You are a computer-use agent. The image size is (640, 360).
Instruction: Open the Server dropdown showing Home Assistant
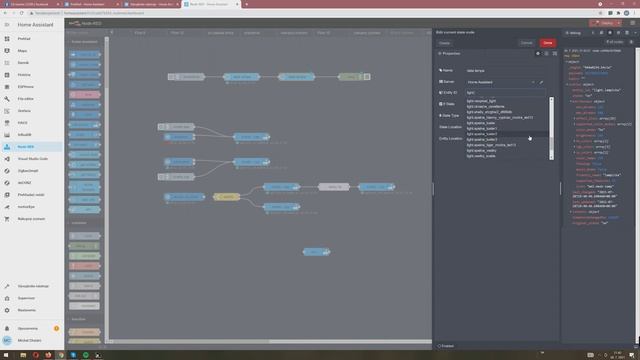(x=501, y=82)
